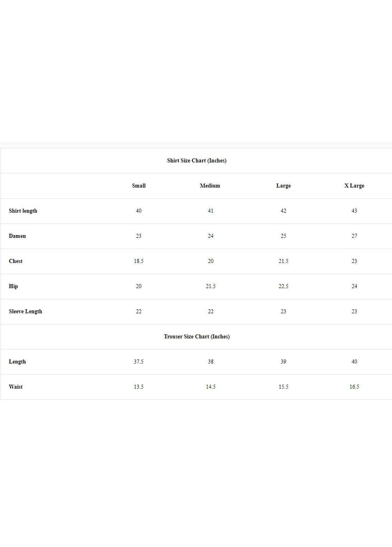
Task: Select the Medium column header
Action: coord(210,186)
